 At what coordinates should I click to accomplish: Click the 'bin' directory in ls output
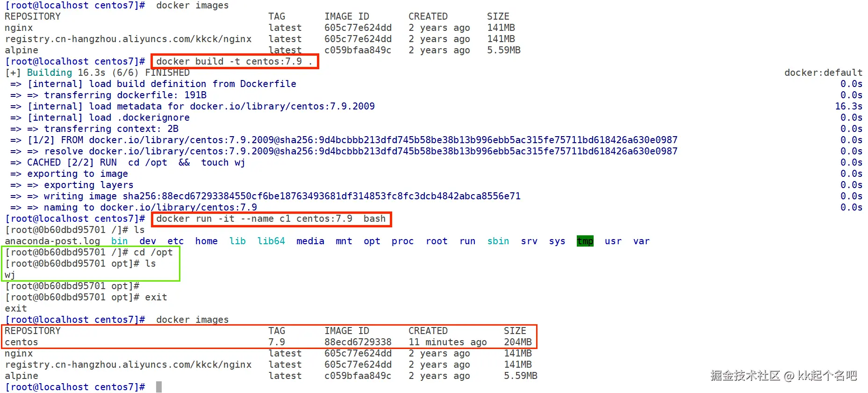click(120, 241)
